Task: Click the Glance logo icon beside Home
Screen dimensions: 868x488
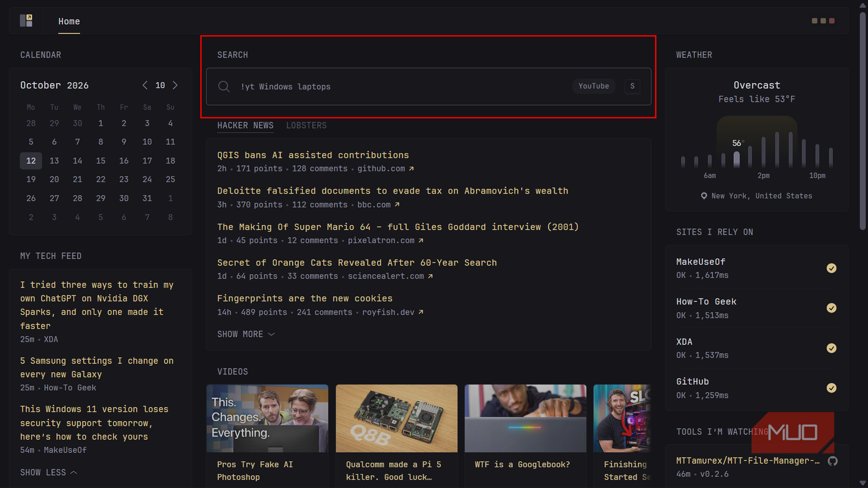Action: tap(26, 21)
